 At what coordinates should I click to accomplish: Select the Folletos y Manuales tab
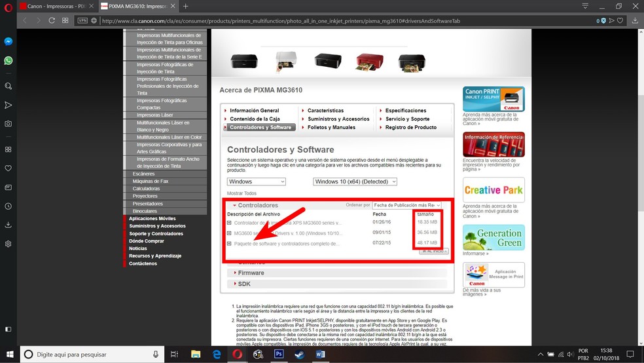(x=331, y=127)
